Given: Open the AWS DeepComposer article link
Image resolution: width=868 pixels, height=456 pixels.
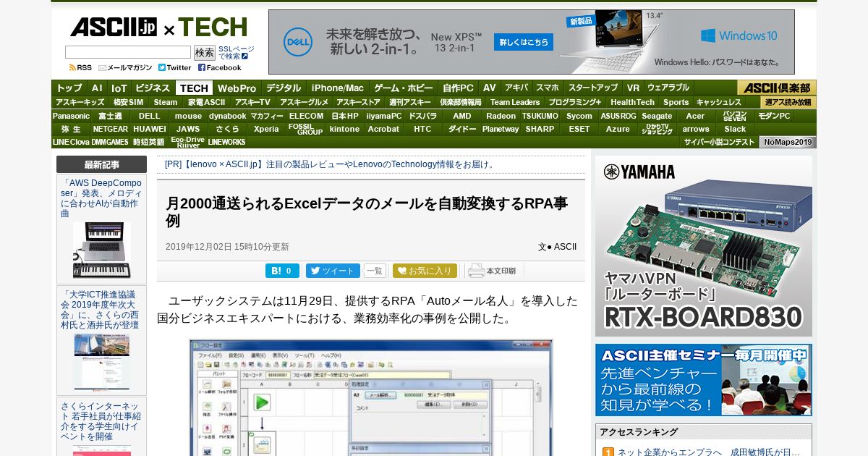Looking at the screenshot, I should pos(101,198).
